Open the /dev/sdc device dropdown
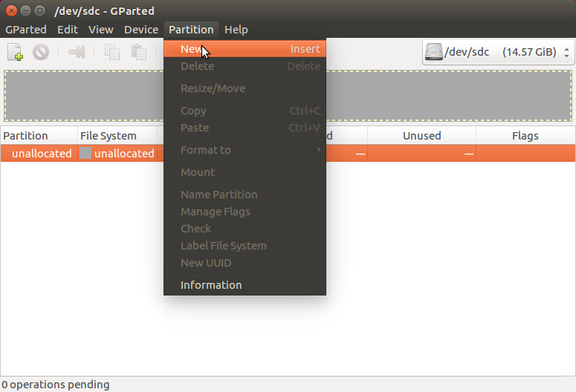Screen dimensions: 576x392 [499, 52]
